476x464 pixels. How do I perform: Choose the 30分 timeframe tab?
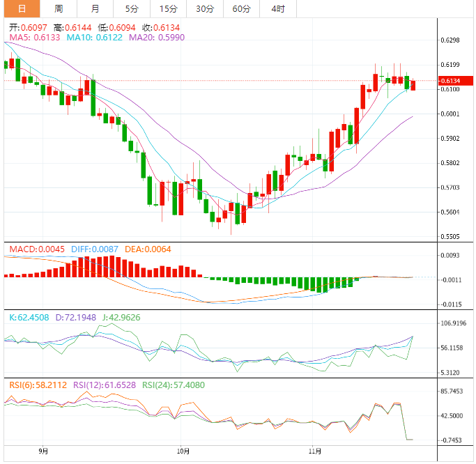pos(204,8)
